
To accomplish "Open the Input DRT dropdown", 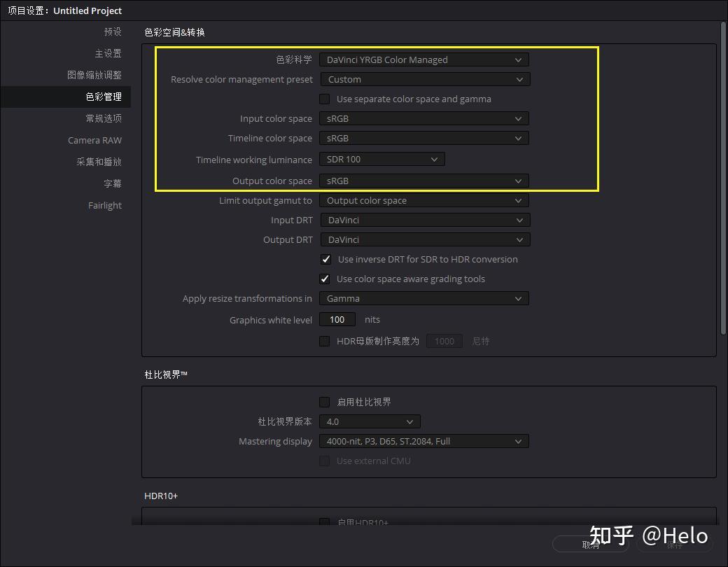I will tap(423, 220).
